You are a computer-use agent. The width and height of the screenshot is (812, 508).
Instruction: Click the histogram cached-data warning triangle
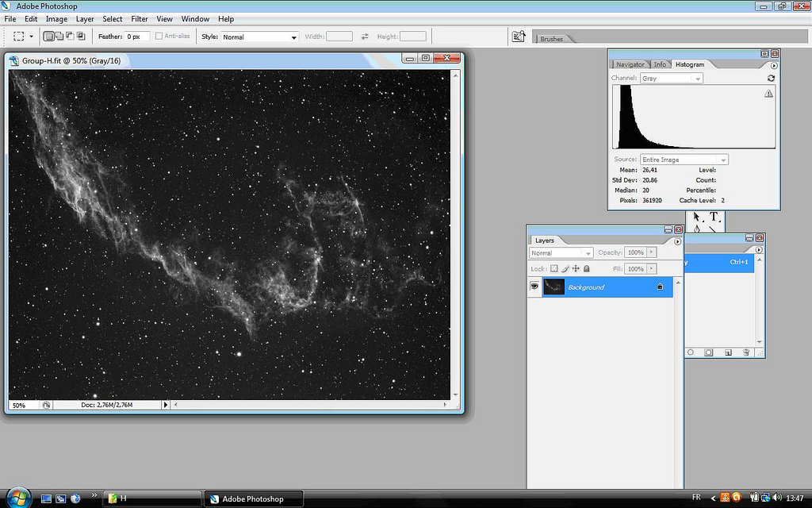(768, 94)
